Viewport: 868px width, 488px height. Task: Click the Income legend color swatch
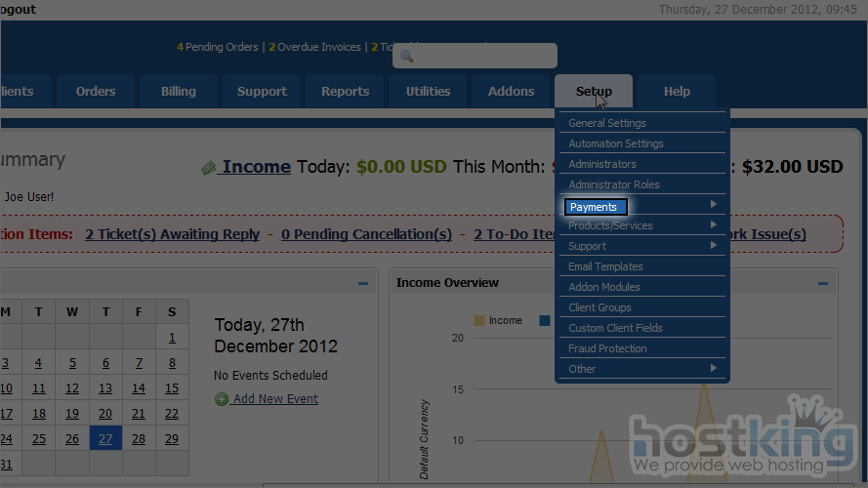pos(478,321)
